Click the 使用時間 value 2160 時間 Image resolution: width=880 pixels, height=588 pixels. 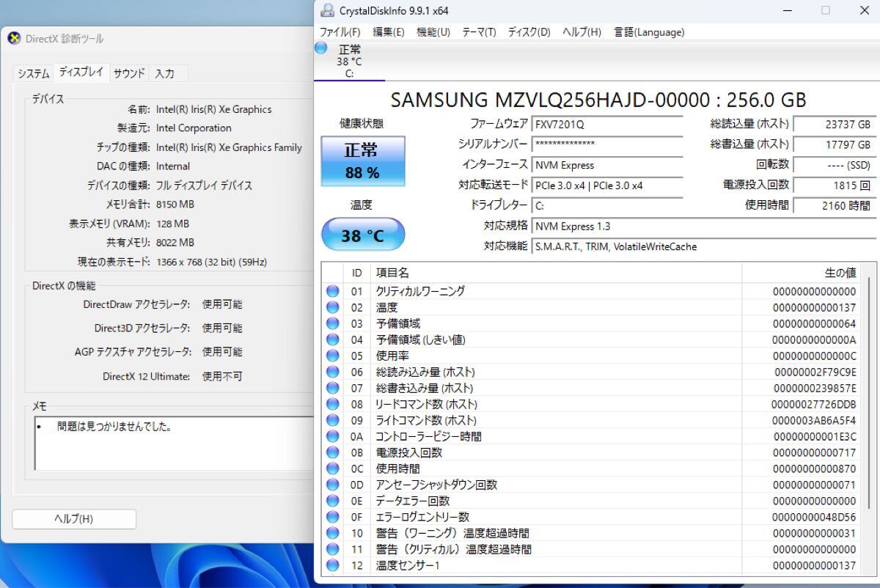pos(835,206)
